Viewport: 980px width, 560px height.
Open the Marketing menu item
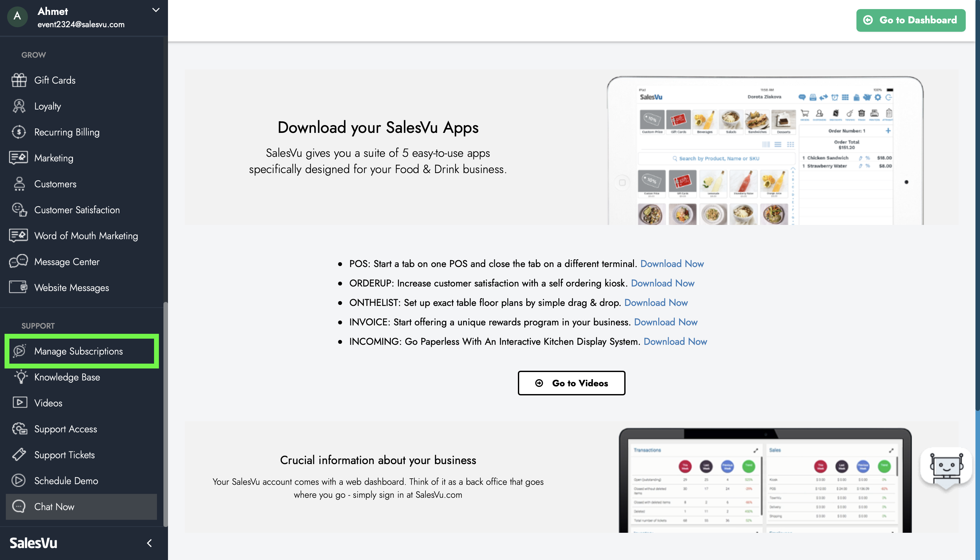coord(54,158)
